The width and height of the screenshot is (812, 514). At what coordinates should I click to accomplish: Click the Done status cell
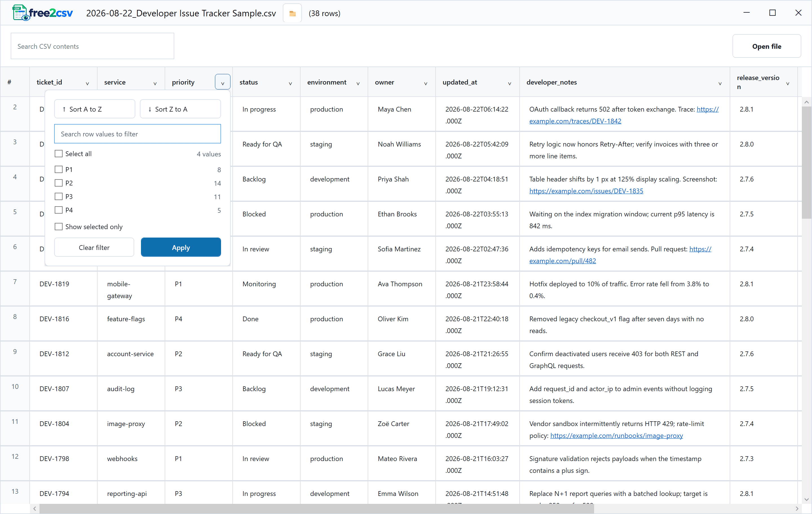pyautogui.click(x=266, y=324)
